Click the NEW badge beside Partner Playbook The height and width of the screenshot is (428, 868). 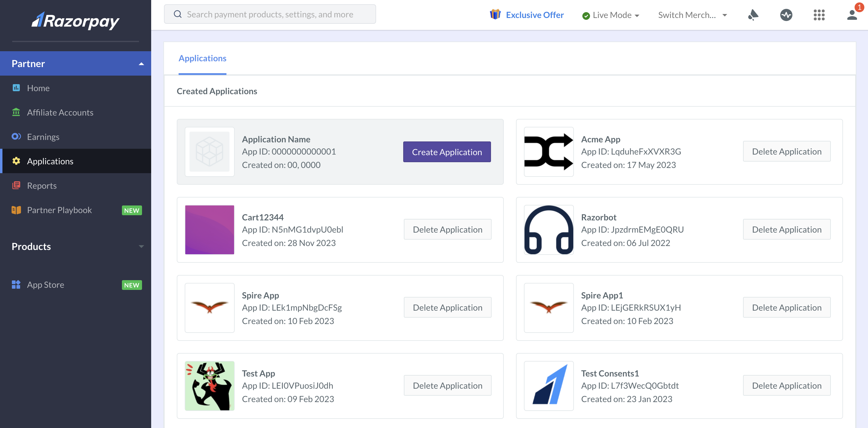[131, 210]
